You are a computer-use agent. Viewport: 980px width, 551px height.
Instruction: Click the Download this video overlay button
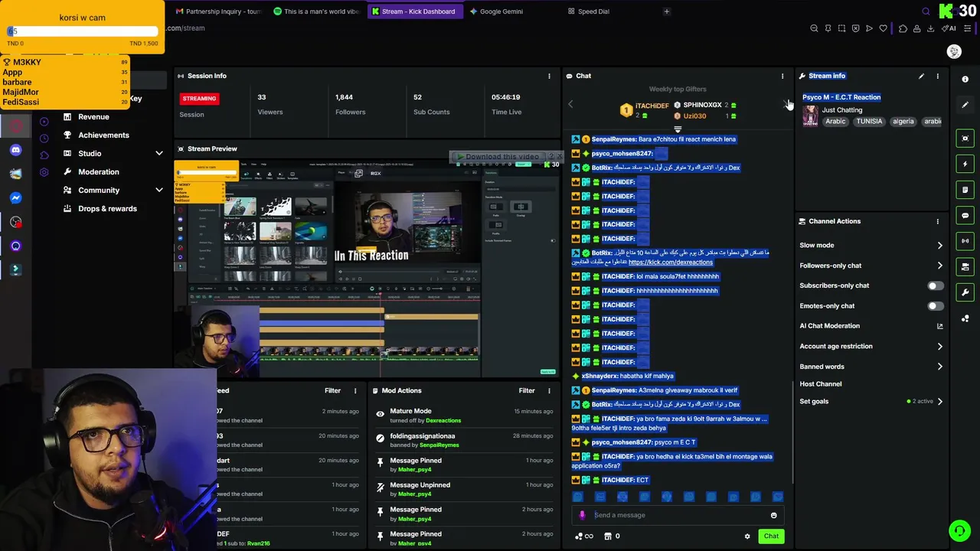501,157
